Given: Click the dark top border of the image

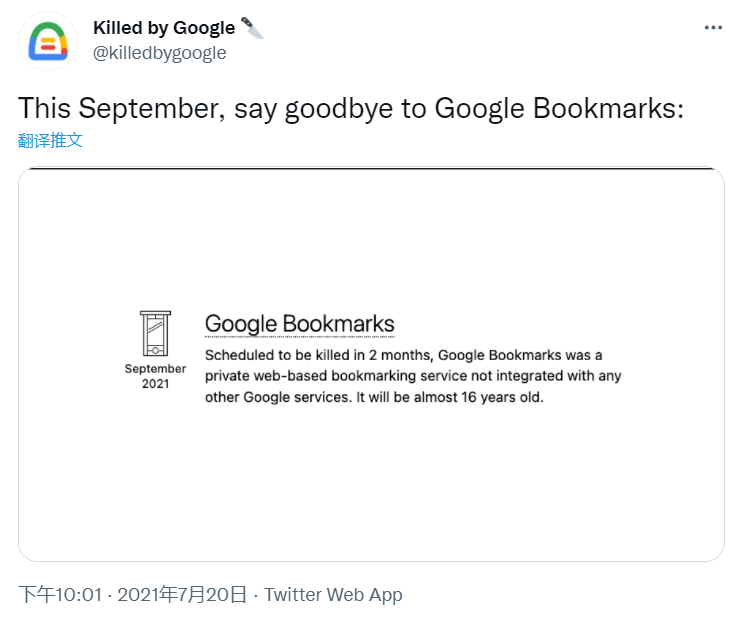Looking at the screenshot, I should tap(371, 169).
